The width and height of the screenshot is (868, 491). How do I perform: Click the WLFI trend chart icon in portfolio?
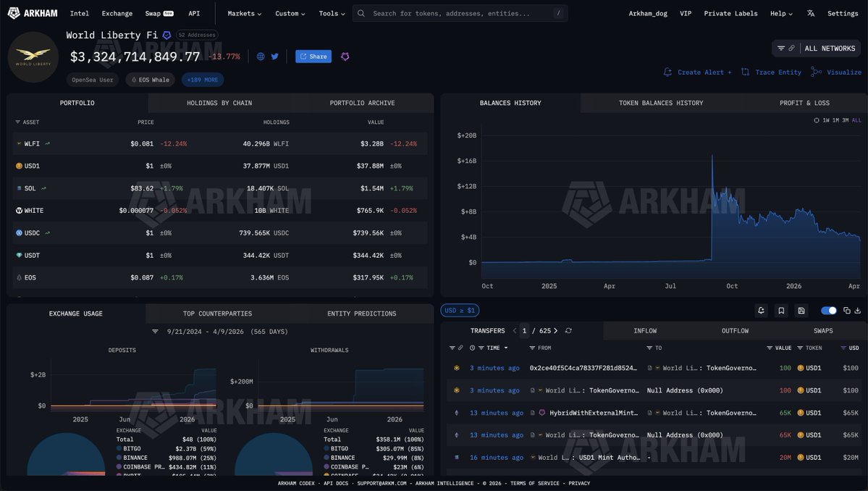coord(48,143)
